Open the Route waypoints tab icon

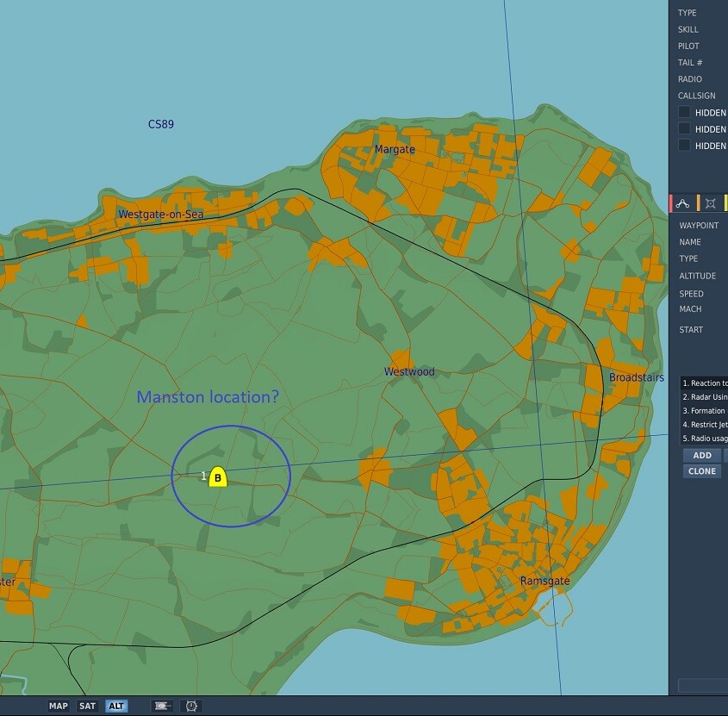682,203
